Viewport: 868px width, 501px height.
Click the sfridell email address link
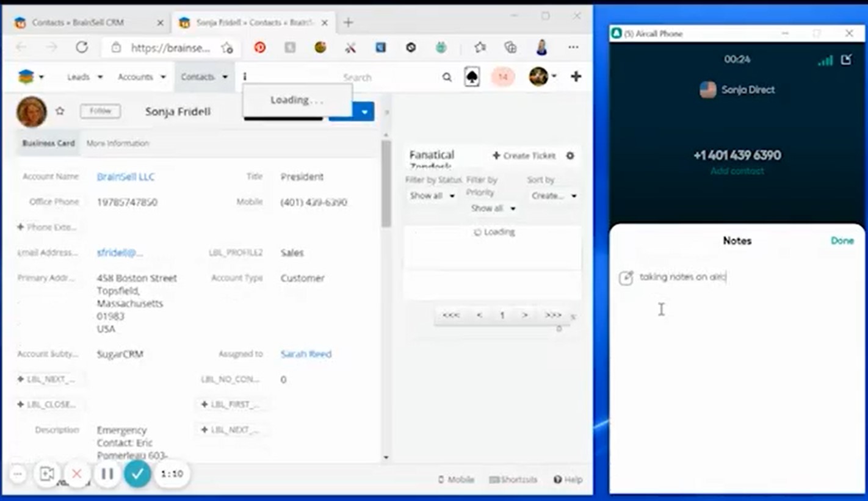click(x=120, y=253)
